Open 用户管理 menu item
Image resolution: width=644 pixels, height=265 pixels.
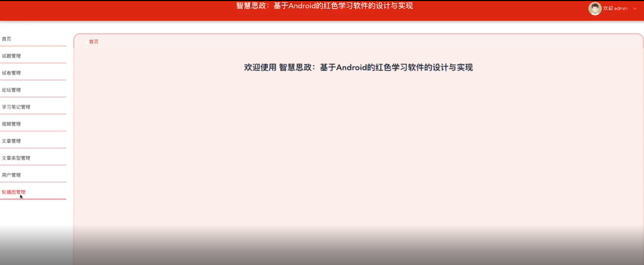click(33, 175)
